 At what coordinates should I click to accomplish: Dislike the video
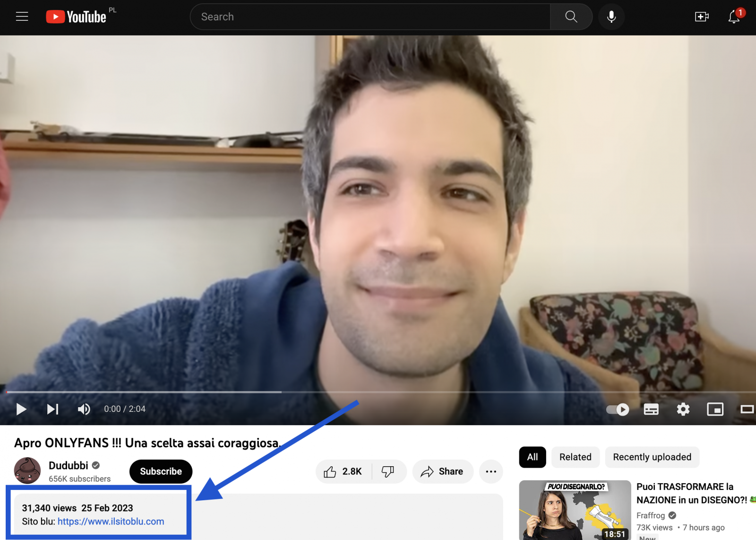click(388, 471)
